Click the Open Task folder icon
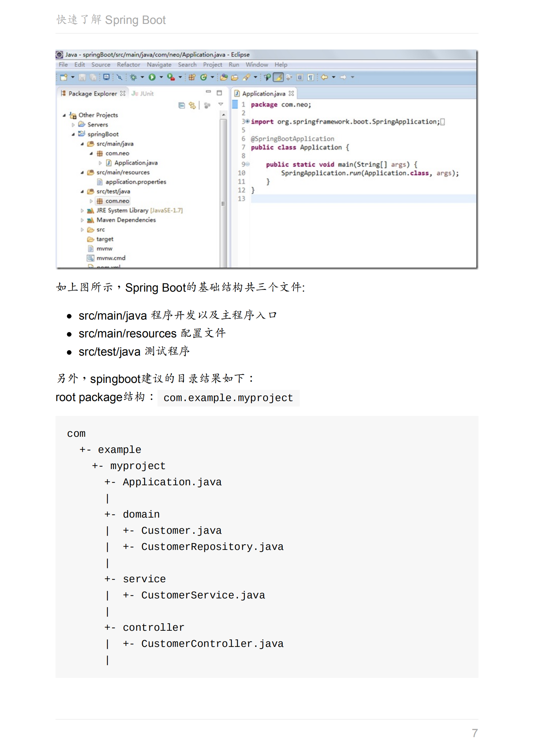 pyautogui.click(x=235, y=77)
